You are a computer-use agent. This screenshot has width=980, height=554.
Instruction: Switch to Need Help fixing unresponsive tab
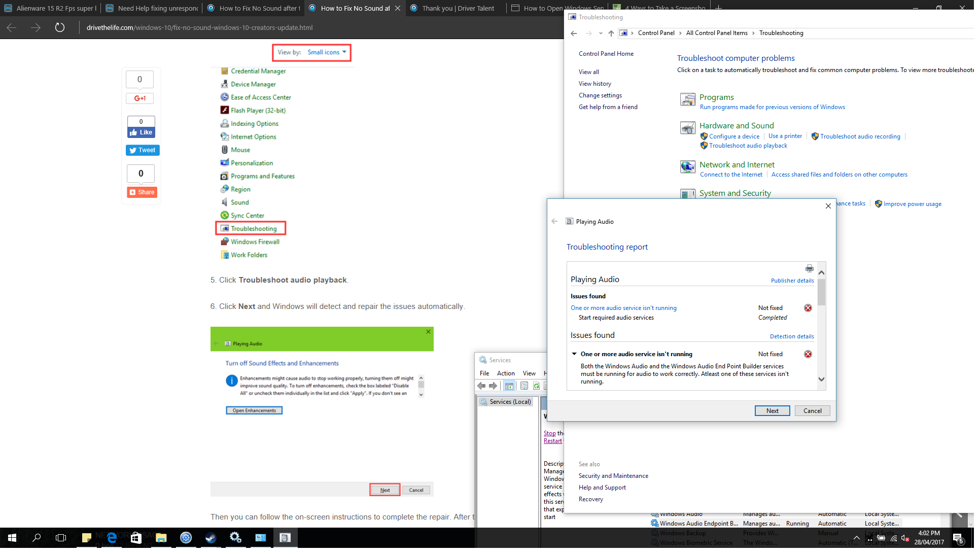click(153, 8)
